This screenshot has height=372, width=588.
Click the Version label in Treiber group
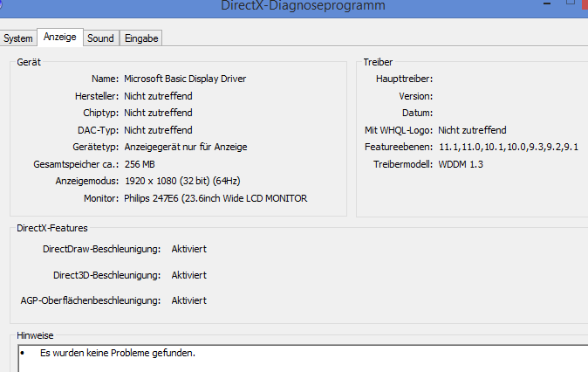pyautogui.click(x=416, y=96)
